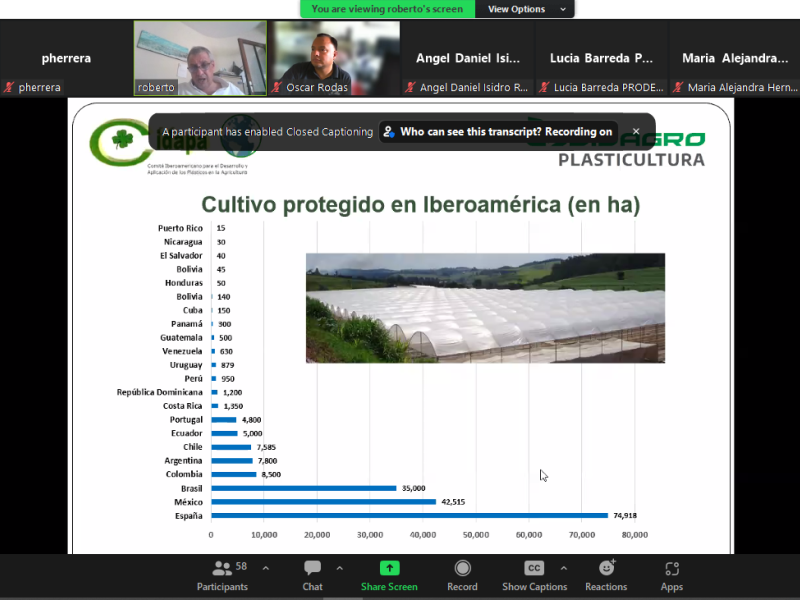Image resolution: width=800 pixels, height=600 pixels.
Task: Expand the Show Captions options arrow
Action: coord(563,568)
